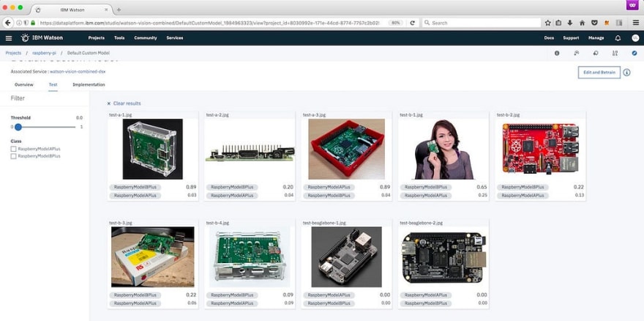Open test-b-3.jpg board on box thumbnail
This screenshot has height=321, width=644.
point(153,257)
